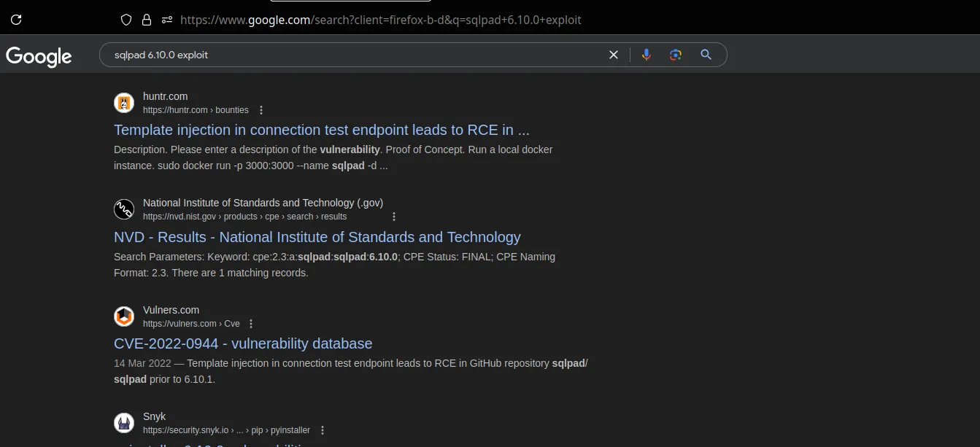
Task: Open Template injection connection test result
Action: [322, 130]
